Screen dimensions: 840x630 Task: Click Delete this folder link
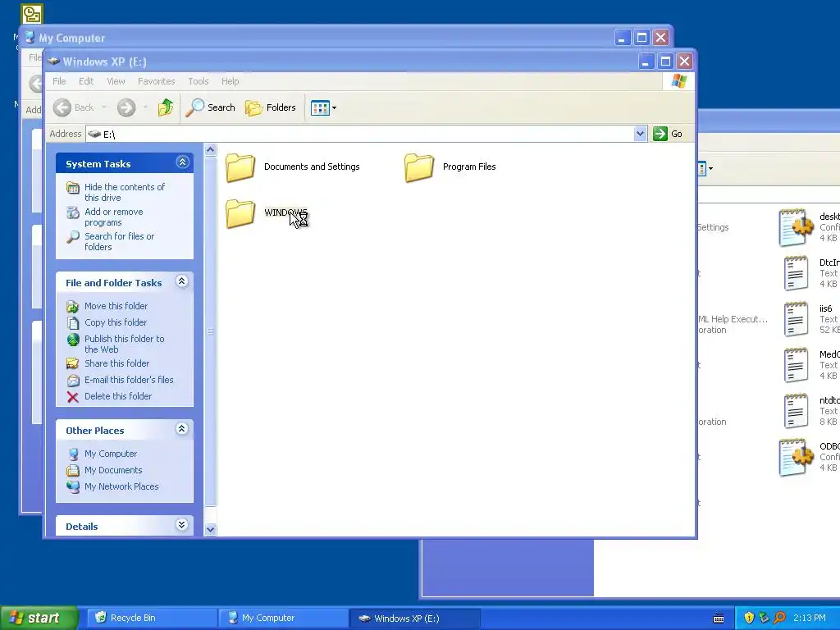(x=118, y=396)
